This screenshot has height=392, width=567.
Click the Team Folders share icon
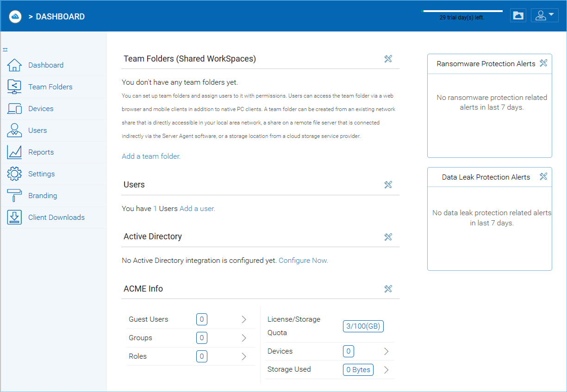tap(14, 87)
